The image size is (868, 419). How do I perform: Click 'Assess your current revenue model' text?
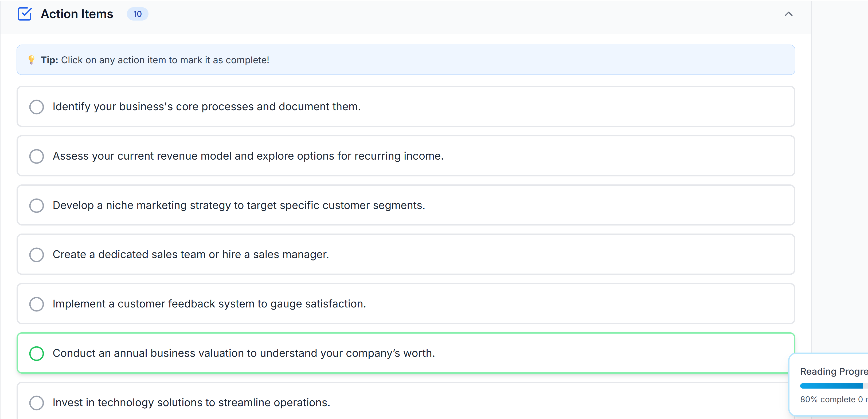pos(248,156)
